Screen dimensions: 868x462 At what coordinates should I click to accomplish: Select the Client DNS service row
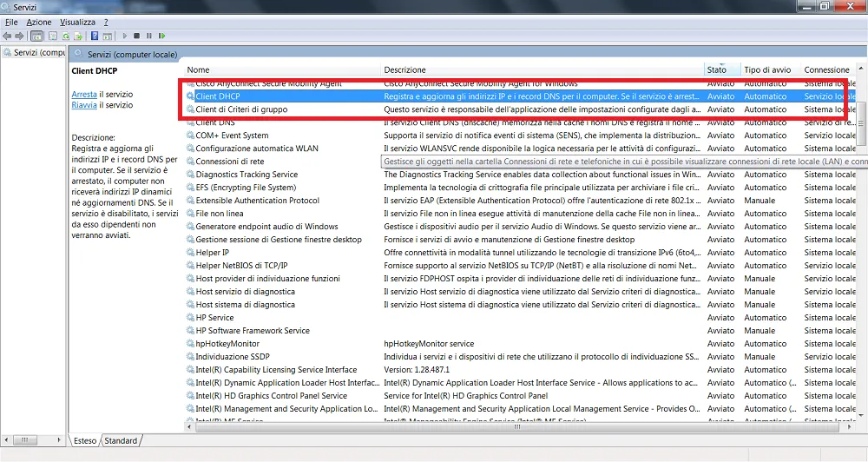coord(520,122)
